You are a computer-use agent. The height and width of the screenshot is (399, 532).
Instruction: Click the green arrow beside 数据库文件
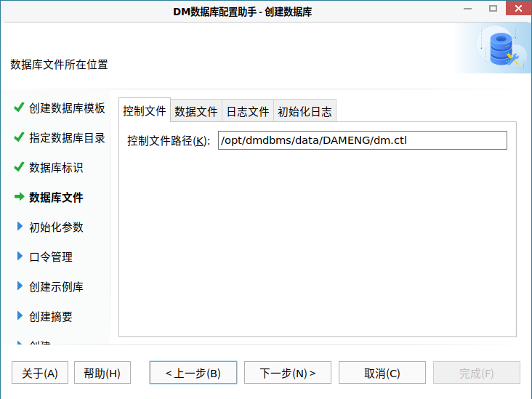pyautogui.click(x=20, y=196)
